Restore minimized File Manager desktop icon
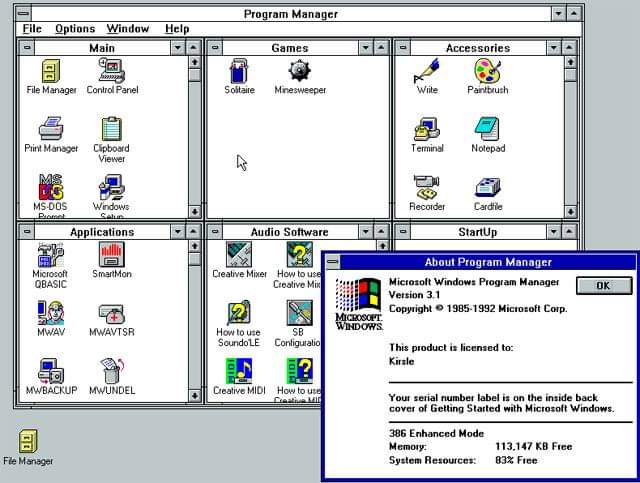This screenshot has width=640, height=483. [28, 447]
